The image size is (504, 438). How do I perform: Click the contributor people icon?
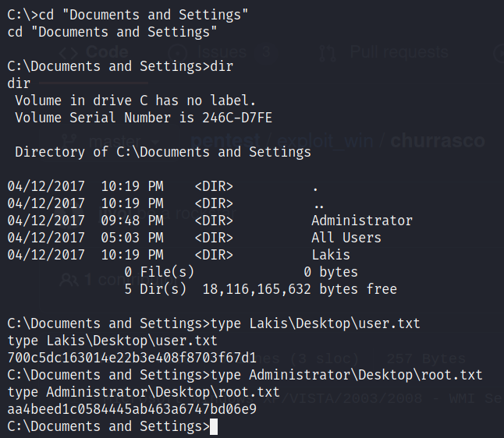click(x=70, y=278)
